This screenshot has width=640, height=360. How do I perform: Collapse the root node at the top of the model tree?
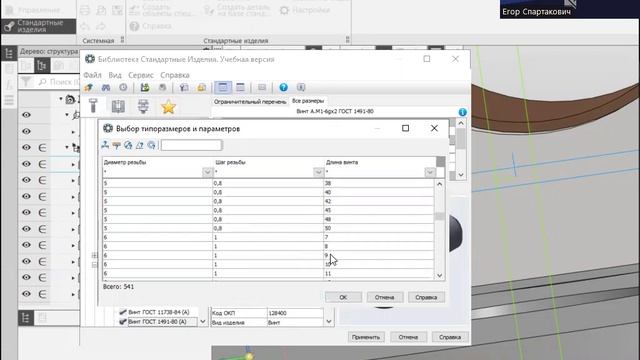[61, 99]
